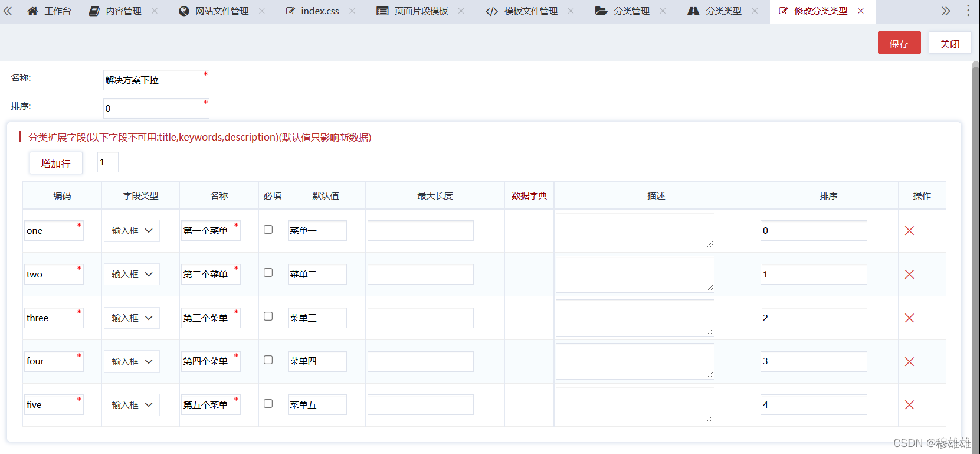The image size is (980, 454).
Task: Switch to the 内容管理 tab
Action: [x=116, y=11]
